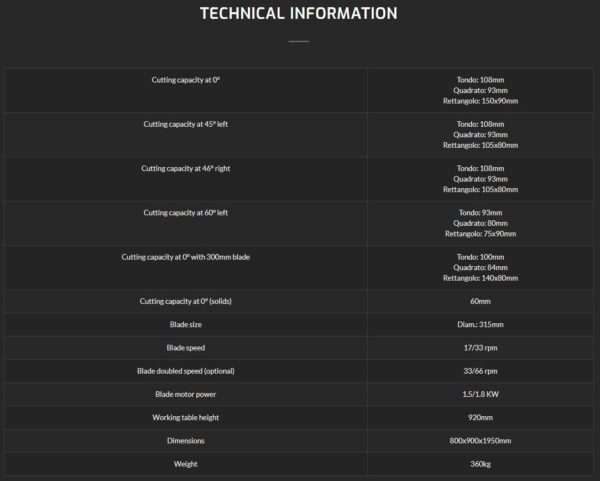Click the Rettangolo: 150x90mm value
The width and height of the screenshot is (600, 481).
point(481,101)
